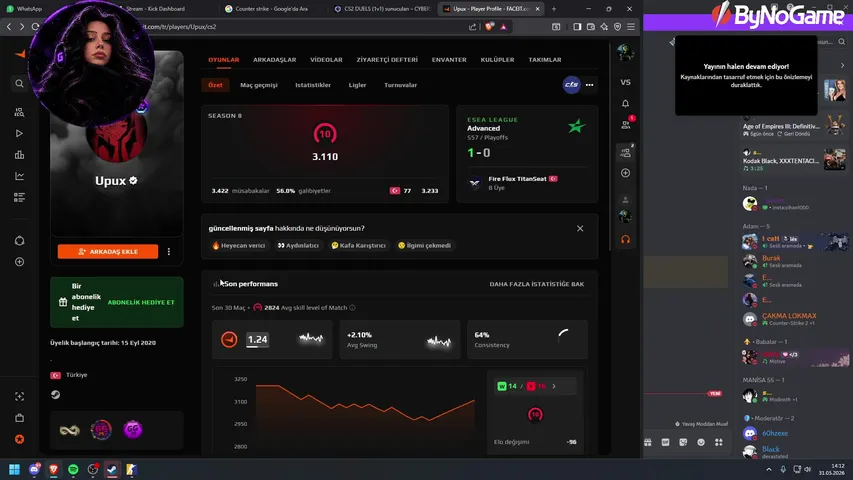The width and height of the screenshot is (853, 480).
Task: Click the plus circle in left sidebar
Action: point(19,262)
